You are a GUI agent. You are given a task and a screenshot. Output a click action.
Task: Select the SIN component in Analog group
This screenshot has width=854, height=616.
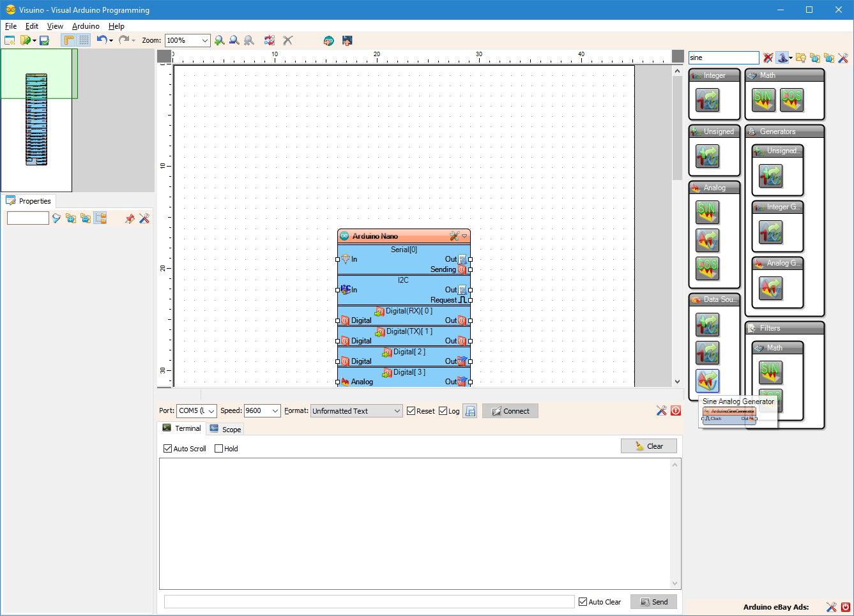pos(707,212)
